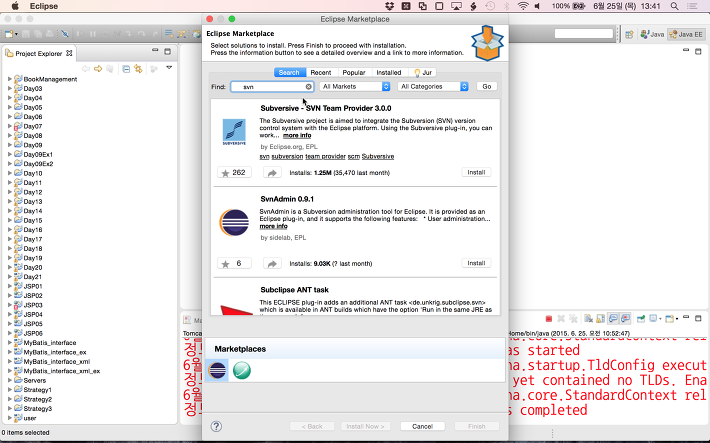710x443 pixels.
Task: Click into the Find search field
Action: [x=272, y=87]
